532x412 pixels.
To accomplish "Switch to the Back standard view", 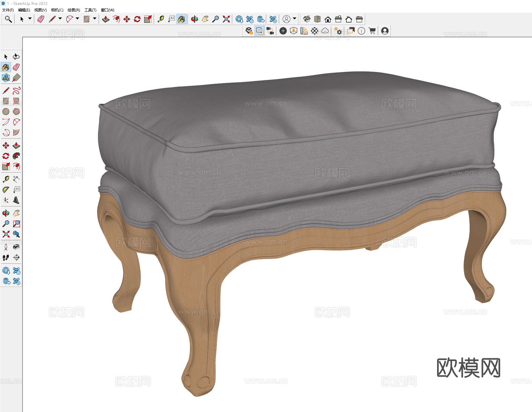I will point(349,19).
